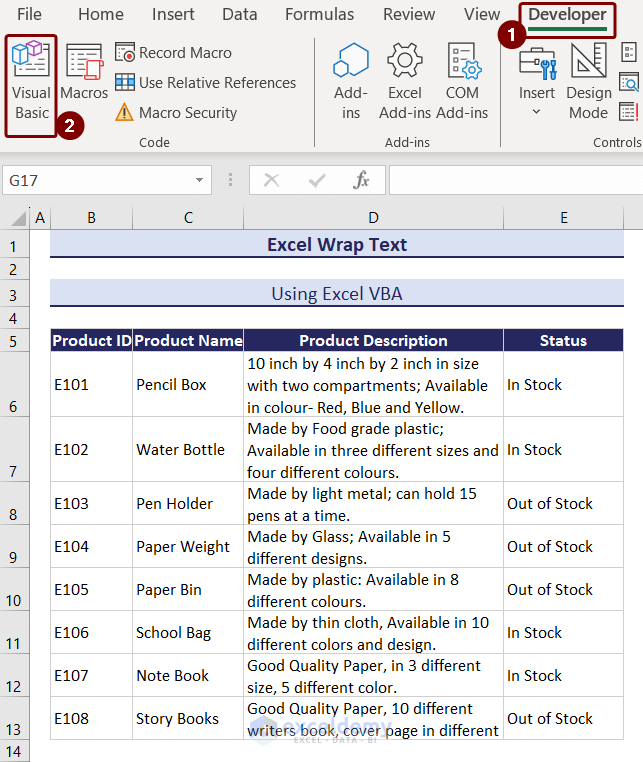Viewport: 643px width, 762px height.
Task: Select the 'Product ID' header cell
Action: [x=91, y=341]
